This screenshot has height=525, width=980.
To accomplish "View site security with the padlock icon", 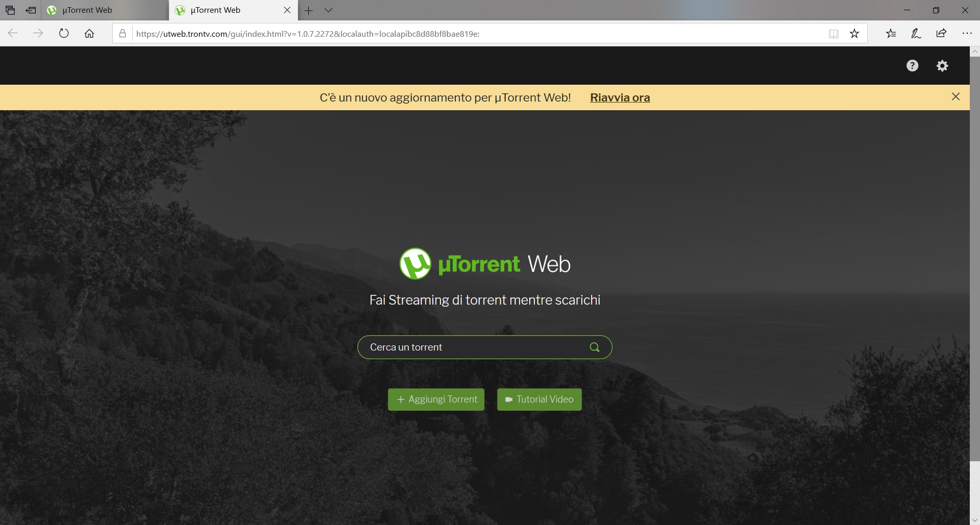I will (x=122, y=33).
